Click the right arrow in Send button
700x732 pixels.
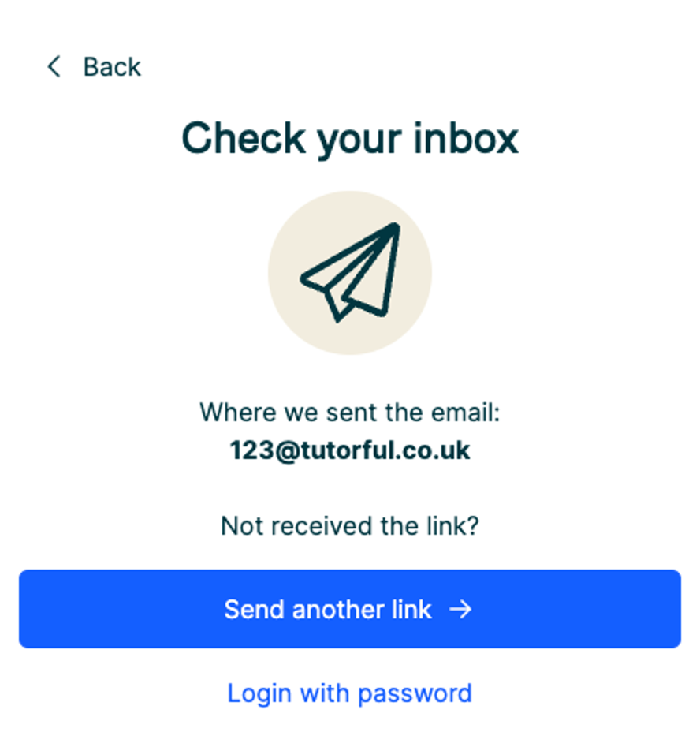pos(460,609)
